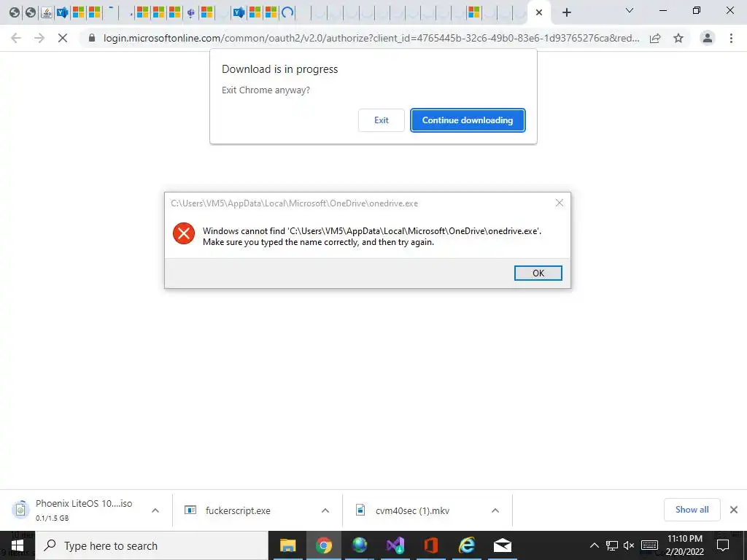Open network status tray icon
Viewport: 747px width, 560px height.
pos(612,545)
